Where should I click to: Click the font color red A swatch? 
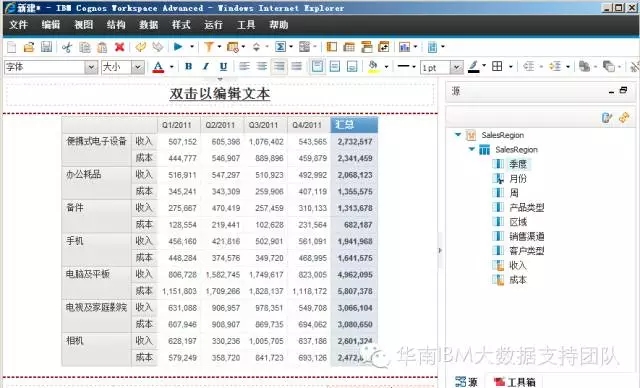coord(158,67)
